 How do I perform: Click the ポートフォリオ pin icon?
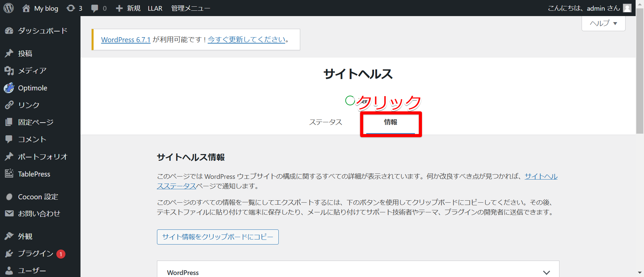tap(9, 157)
